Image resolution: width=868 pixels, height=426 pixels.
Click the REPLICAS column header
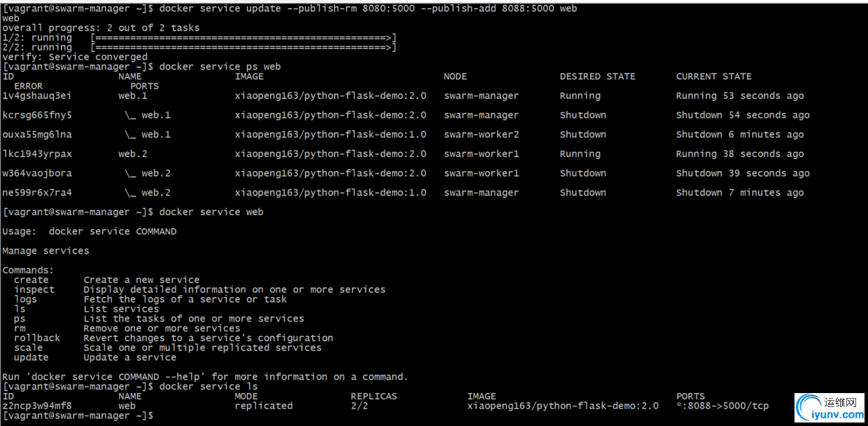click(x=374, y=397)
